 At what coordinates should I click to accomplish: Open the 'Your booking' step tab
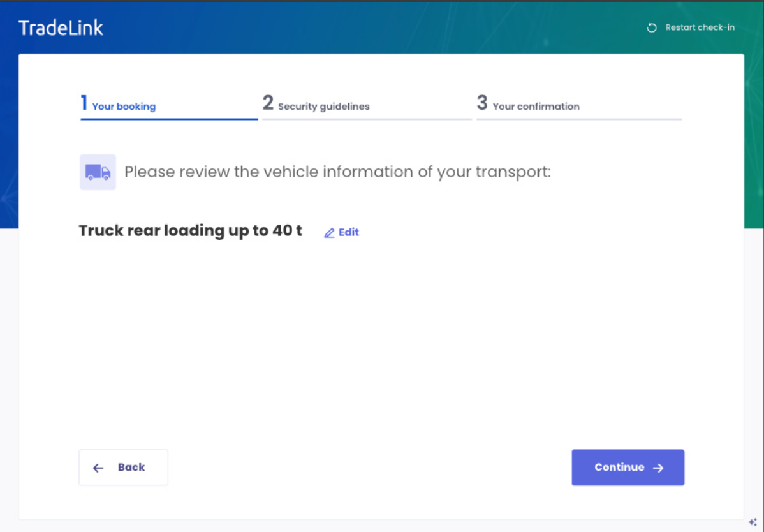pos(124,107)
